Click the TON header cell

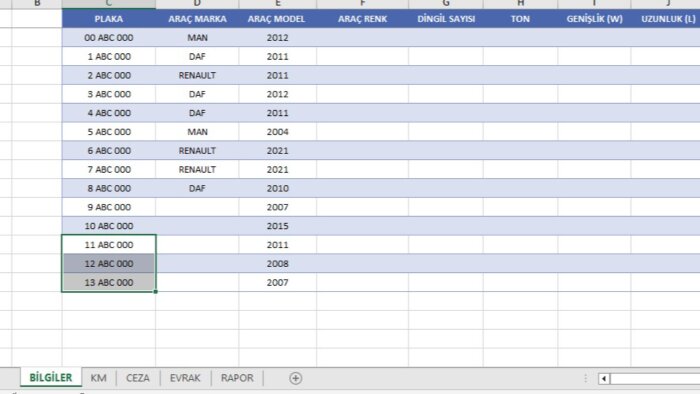click(520, 19)
